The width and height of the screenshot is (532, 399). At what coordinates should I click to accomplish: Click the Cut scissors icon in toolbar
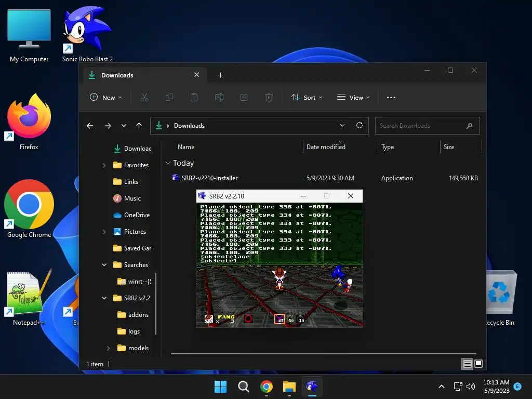point(144,97)
